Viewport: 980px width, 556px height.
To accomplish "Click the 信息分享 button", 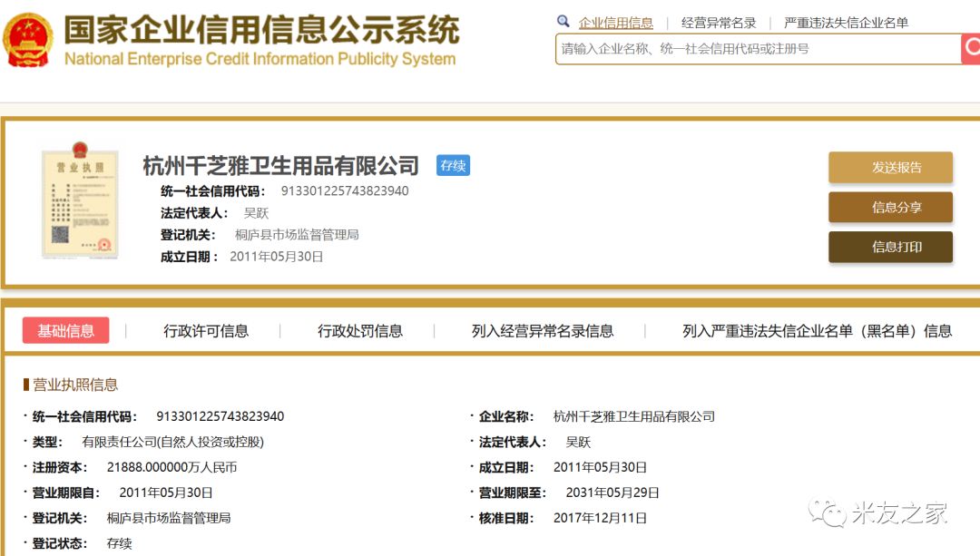I will [x=891, y=208].
